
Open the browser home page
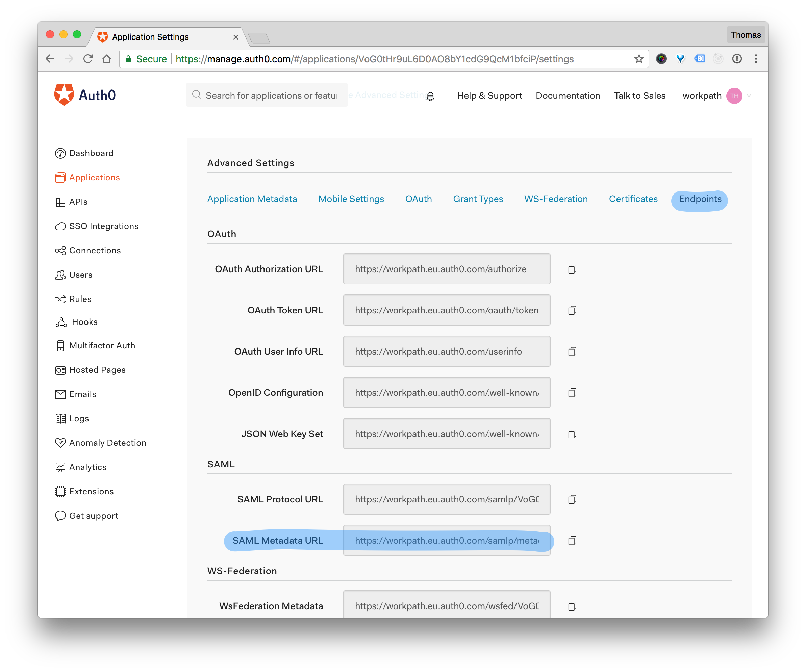pos(107,59)
